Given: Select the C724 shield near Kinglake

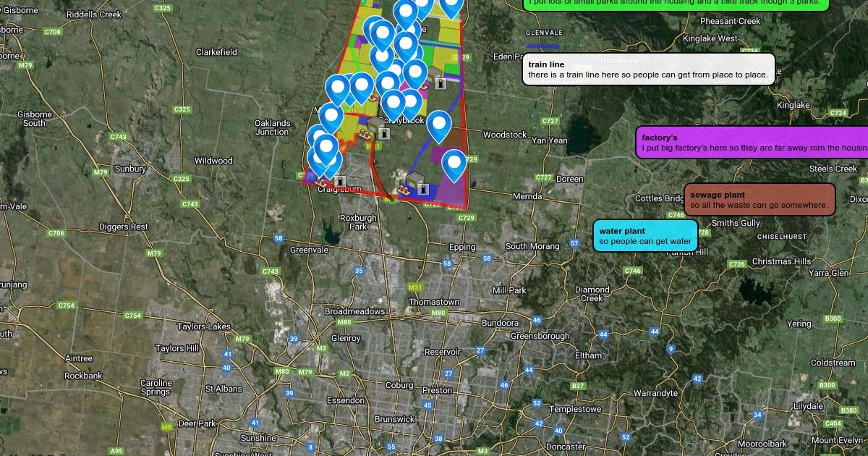Looking at the screenshot, I should click(838, 113).
